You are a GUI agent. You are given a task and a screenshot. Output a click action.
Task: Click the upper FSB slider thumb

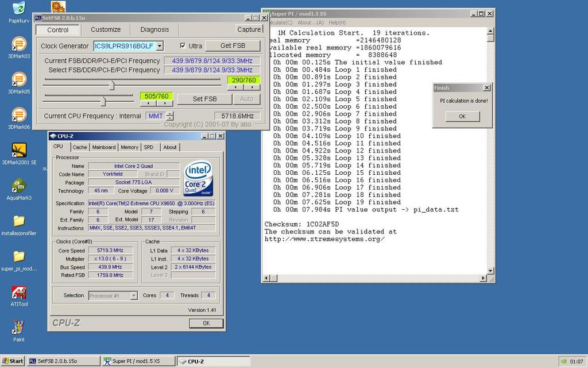[x=112, y=85]
